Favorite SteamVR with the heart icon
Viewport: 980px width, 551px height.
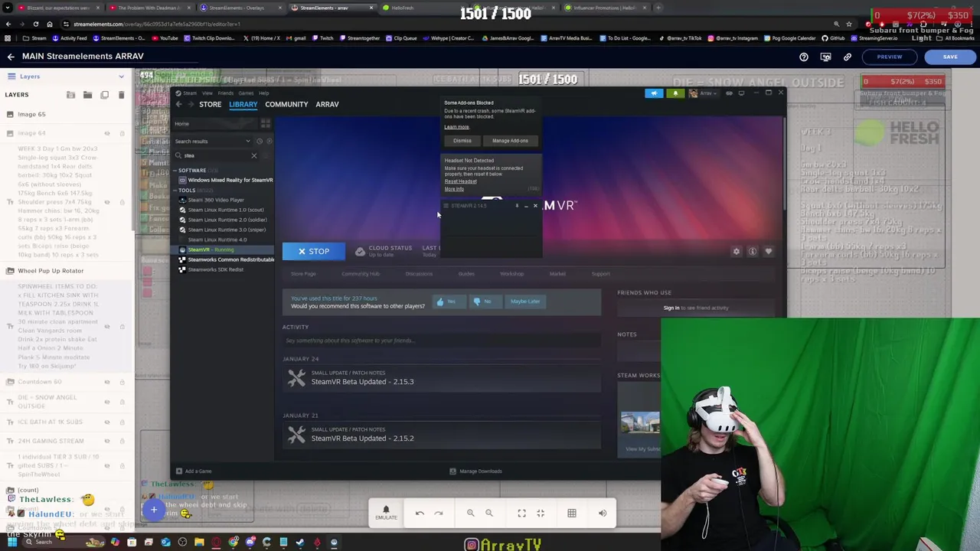click(x=769, y=252)
